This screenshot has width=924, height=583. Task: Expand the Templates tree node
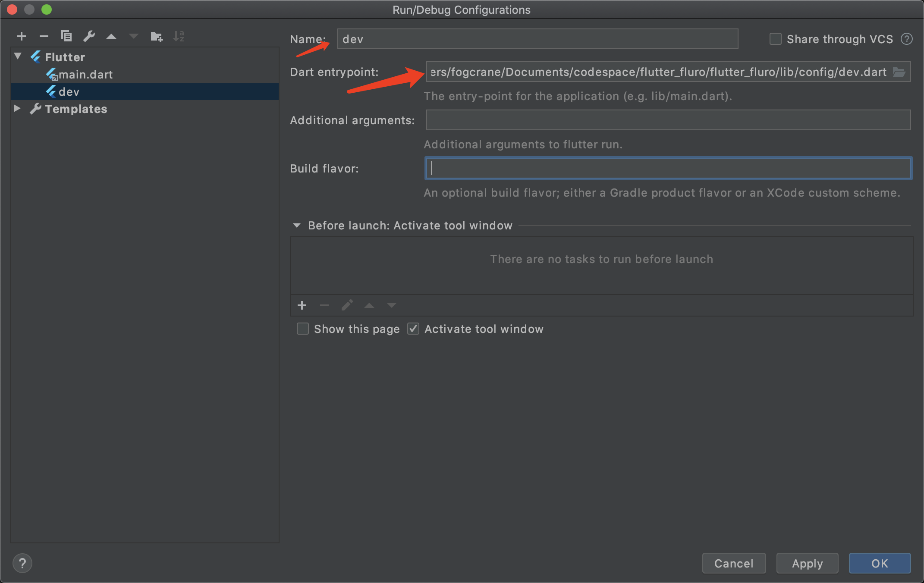pos(17,108)
